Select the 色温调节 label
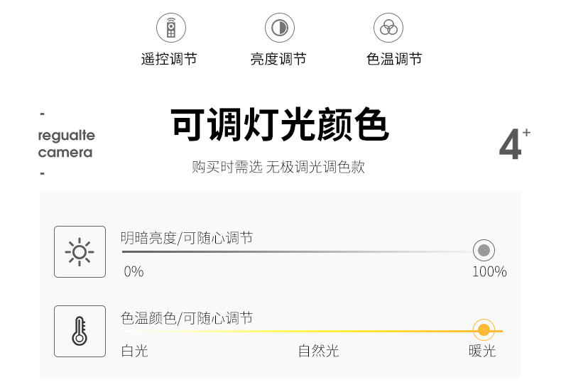561x392 pixels. click(394, 59)
